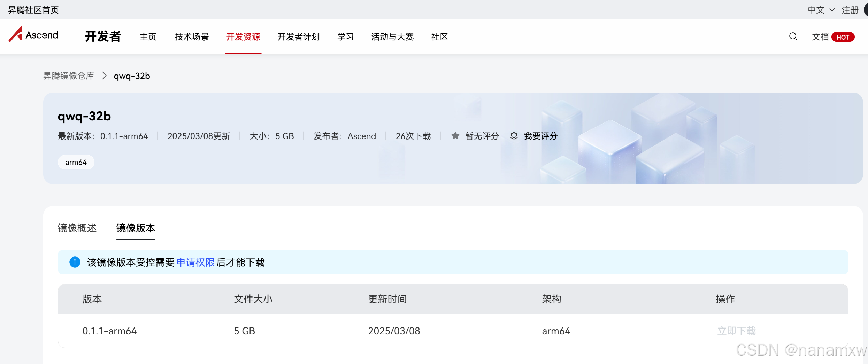Screen dimensions: 868x364
Task: Click the 0.1.1-arm64 version cell
Action: [x=109, y=331]
